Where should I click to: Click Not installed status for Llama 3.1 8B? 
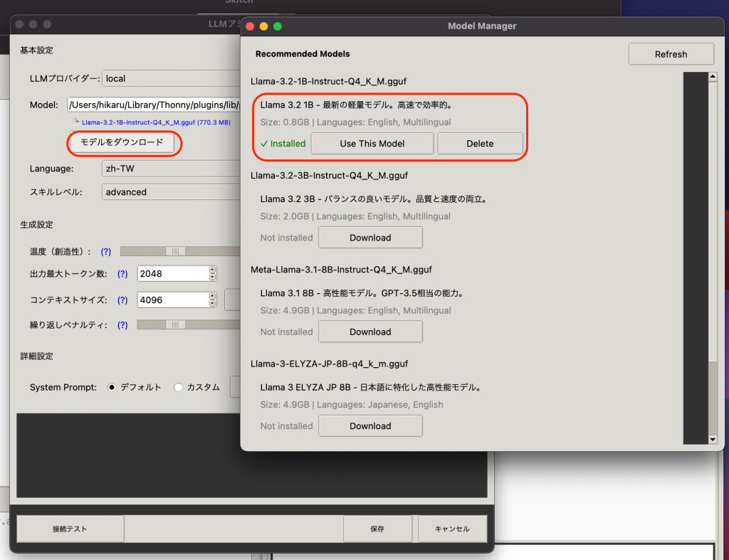pyautogui.click(x=286, y=332)
